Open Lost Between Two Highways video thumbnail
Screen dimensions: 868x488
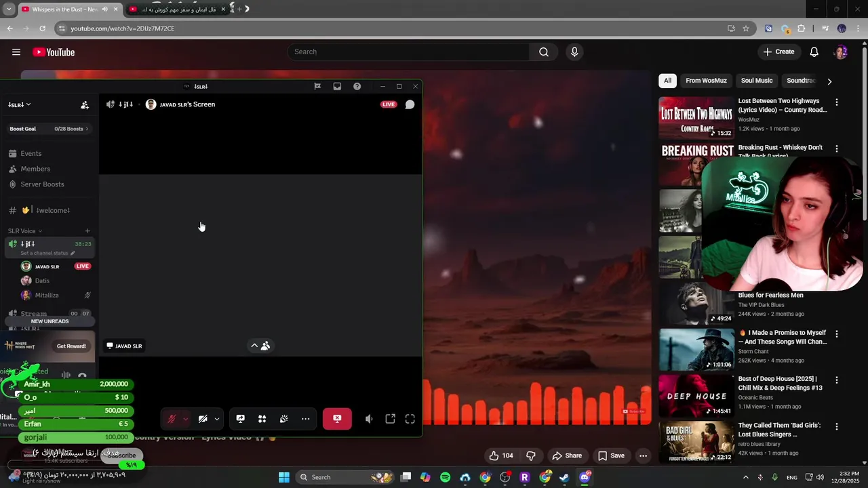tap(696, 118)
